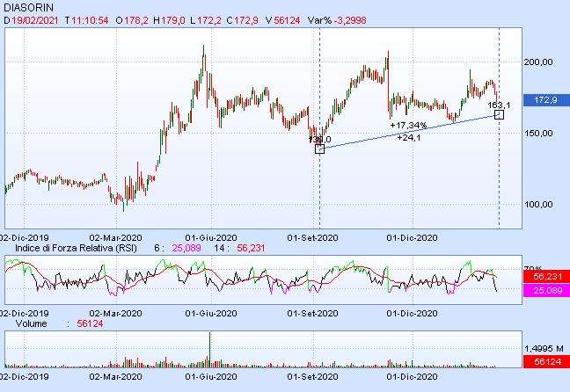Click the 01-Giu-2020 date under the RSI panel

tap(211, 313)
